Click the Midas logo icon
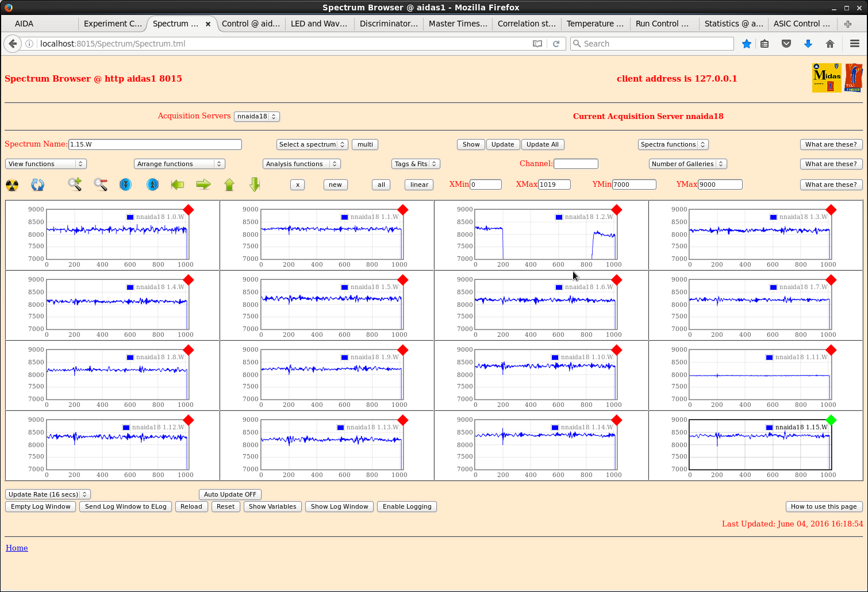 [x=827, y=78]
